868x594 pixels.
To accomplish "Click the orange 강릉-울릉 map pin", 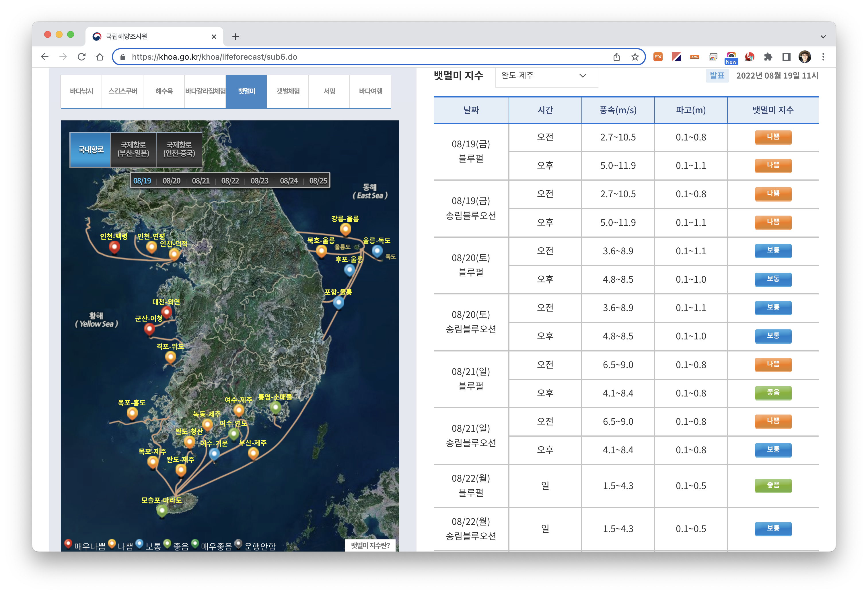I will pos(345,229).
